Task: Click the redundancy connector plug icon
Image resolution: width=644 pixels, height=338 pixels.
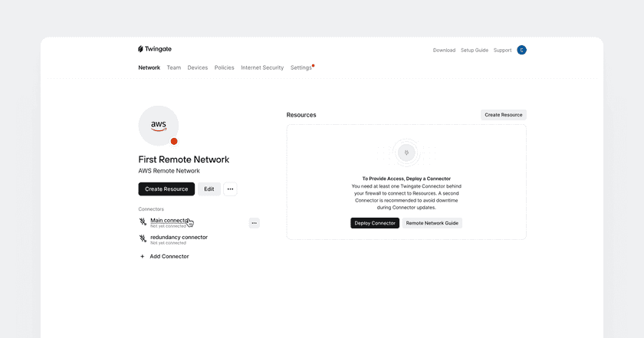Action: (143, 239)
